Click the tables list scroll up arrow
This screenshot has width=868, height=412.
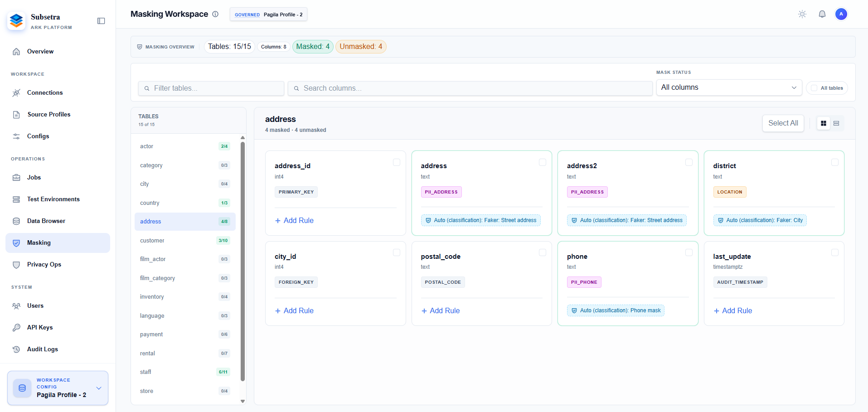tap(242, 137)
